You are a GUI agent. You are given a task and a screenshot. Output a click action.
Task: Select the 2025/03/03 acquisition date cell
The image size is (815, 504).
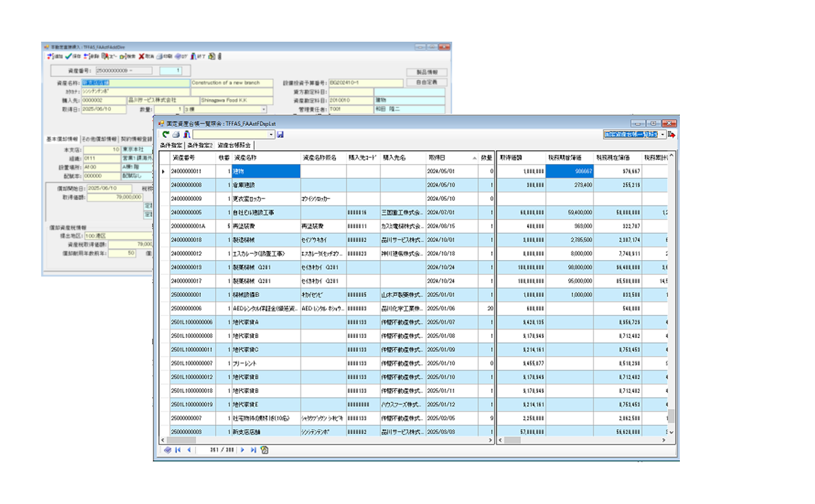pos(451,432)
